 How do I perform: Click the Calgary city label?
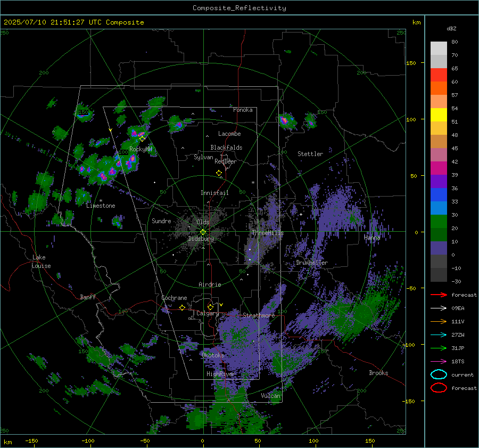pyautogui.click(x=208, y=313)
